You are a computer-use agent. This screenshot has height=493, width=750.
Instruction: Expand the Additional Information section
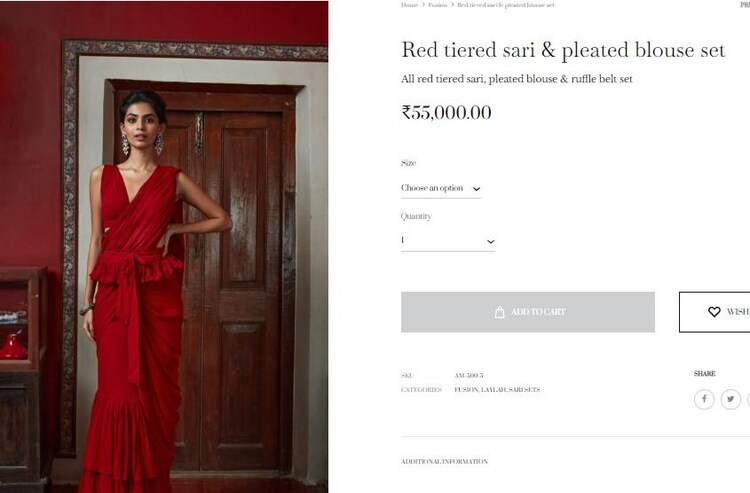444,461
